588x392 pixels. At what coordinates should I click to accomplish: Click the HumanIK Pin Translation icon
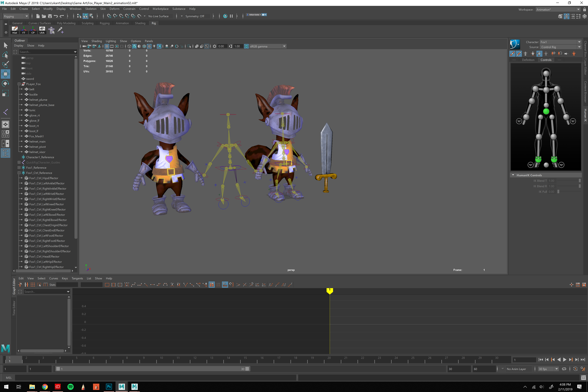[553, 53]
